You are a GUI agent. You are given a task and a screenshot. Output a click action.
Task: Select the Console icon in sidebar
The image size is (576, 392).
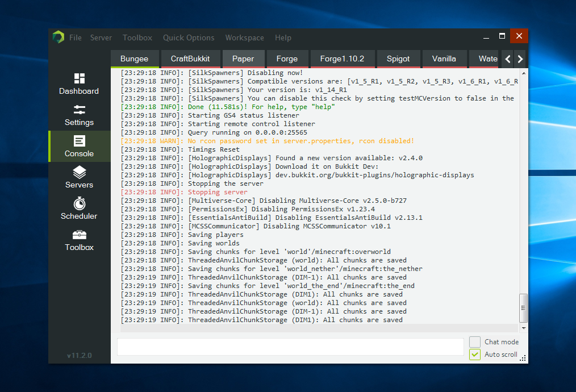[x=80, y=141]
